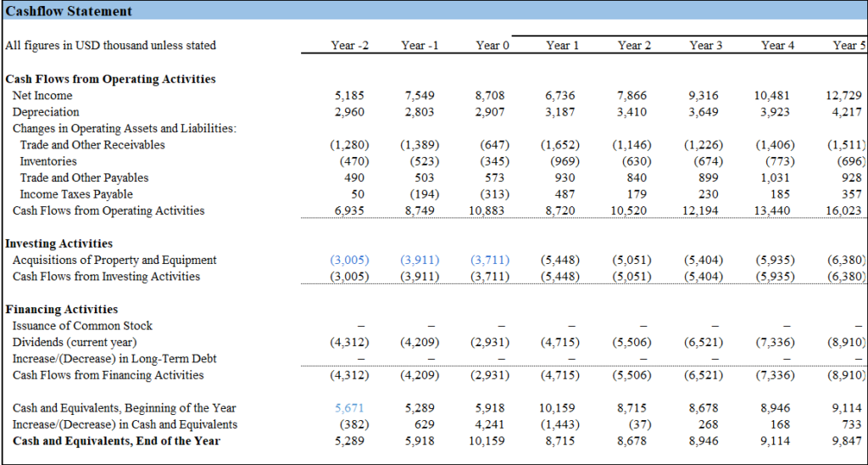Select Dividends value for Year 3
Viewport: 868px width, 465px height.
pyautogui.click(x=704, y=342)
